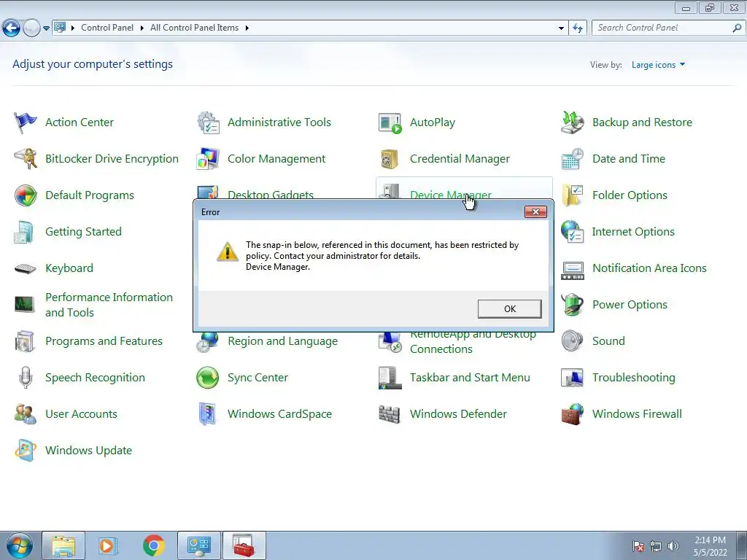Click the Action Center tray flag
The height and width of the screenshot is (560, 747).
638,547
